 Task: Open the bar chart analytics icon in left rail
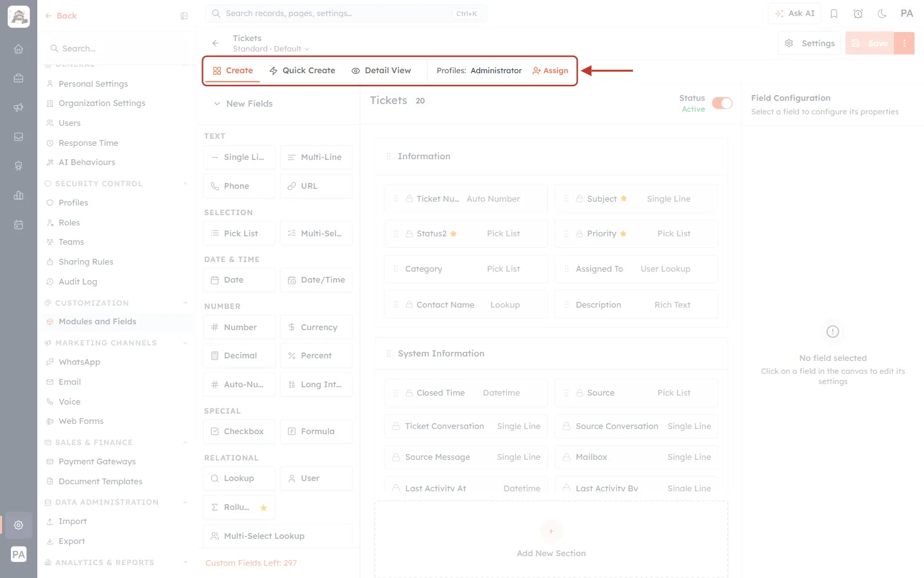tap(19, 195)
